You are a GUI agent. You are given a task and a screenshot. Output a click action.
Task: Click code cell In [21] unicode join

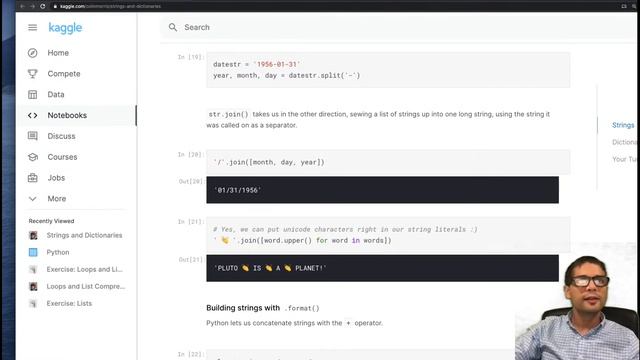click(388, 235)
